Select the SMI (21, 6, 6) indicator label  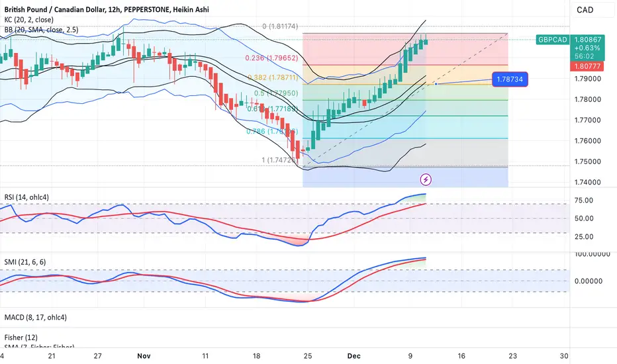24,262
